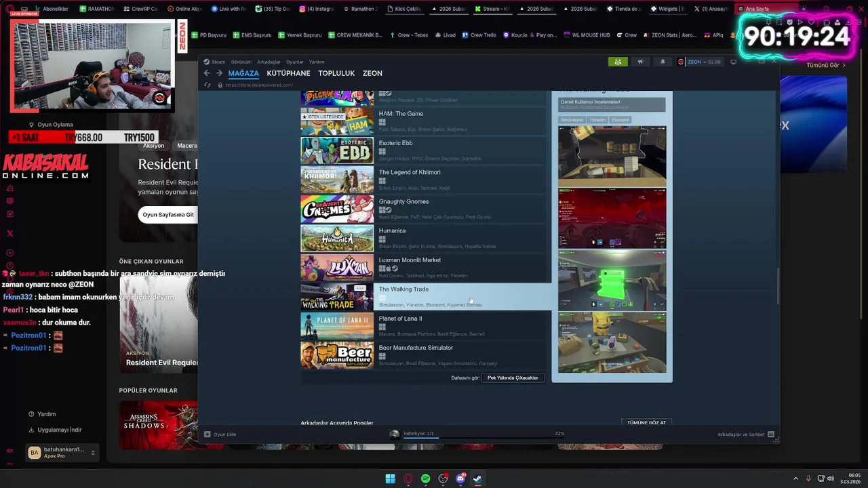Viewport: 868px width, 488px height.
Task: Click the Windows Start button
Action: pos(390,479)
